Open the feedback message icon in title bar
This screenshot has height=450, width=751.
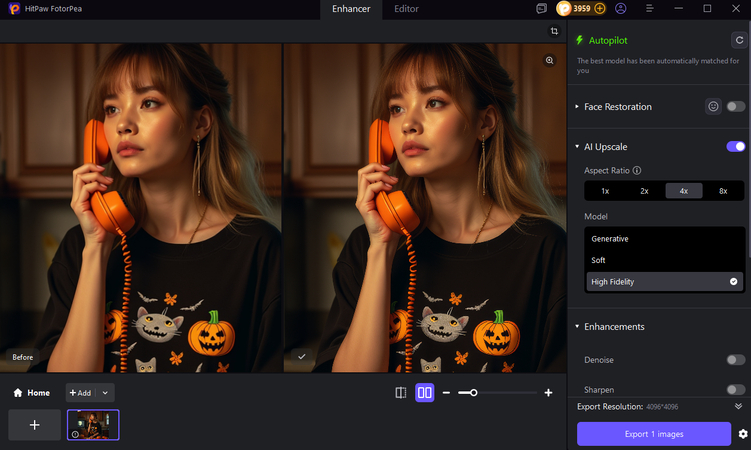[x=541, y=9]
